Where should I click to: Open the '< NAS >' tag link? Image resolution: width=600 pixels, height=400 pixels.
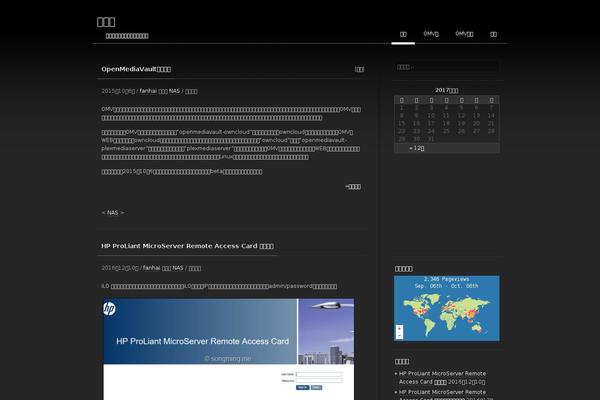tap(113, 212)
